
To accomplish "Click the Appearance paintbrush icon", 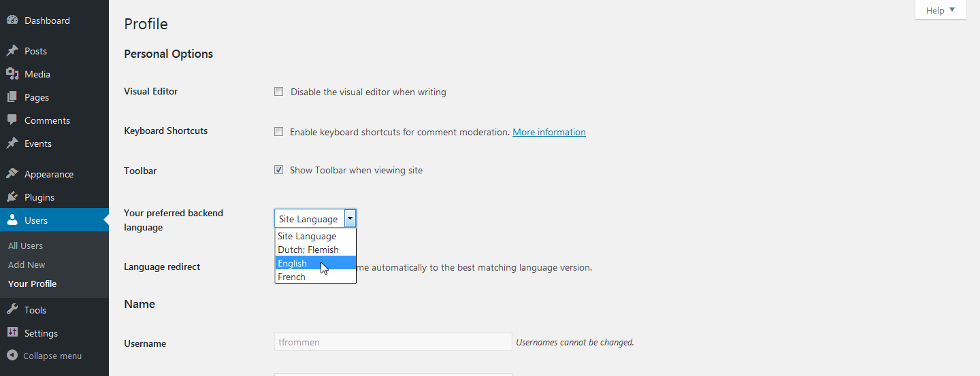I will click(x=12, y=174).
